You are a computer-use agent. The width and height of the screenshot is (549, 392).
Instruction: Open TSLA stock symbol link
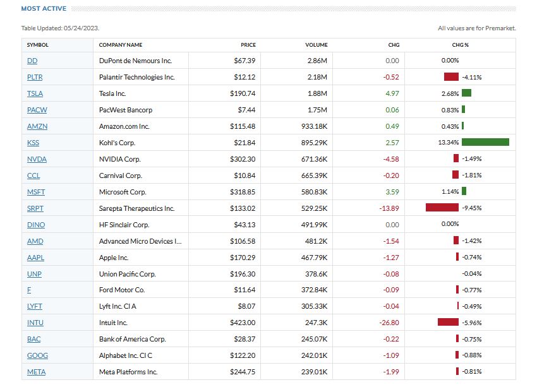[35, 93]
